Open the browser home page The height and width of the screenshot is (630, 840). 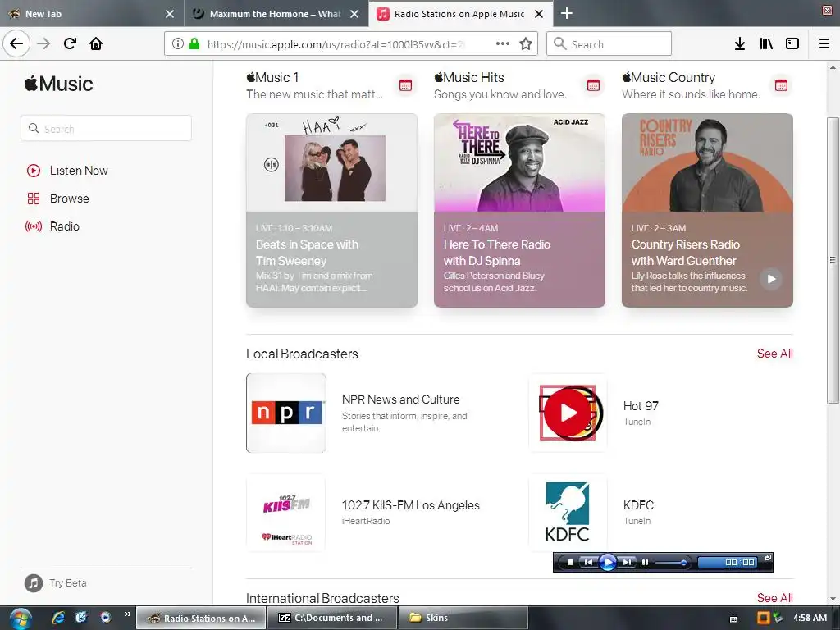click(x=96, y=43)
